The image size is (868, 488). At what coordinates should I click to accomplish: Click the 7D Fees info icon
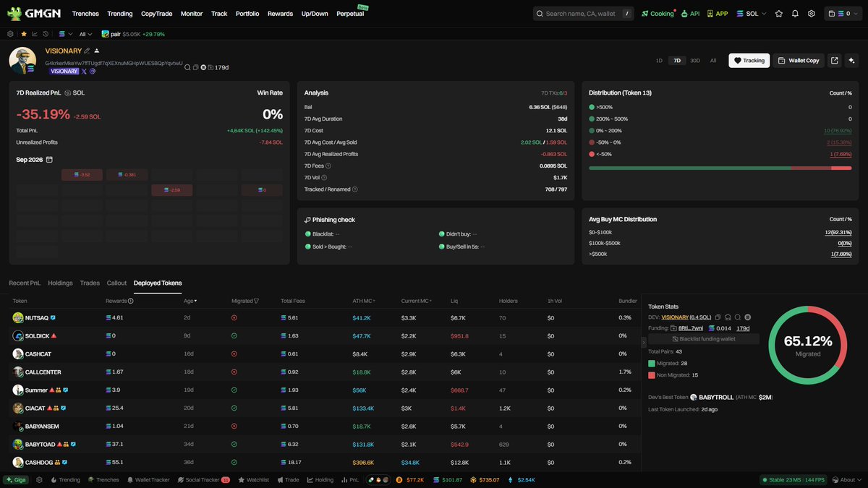[x=328, y=166]
